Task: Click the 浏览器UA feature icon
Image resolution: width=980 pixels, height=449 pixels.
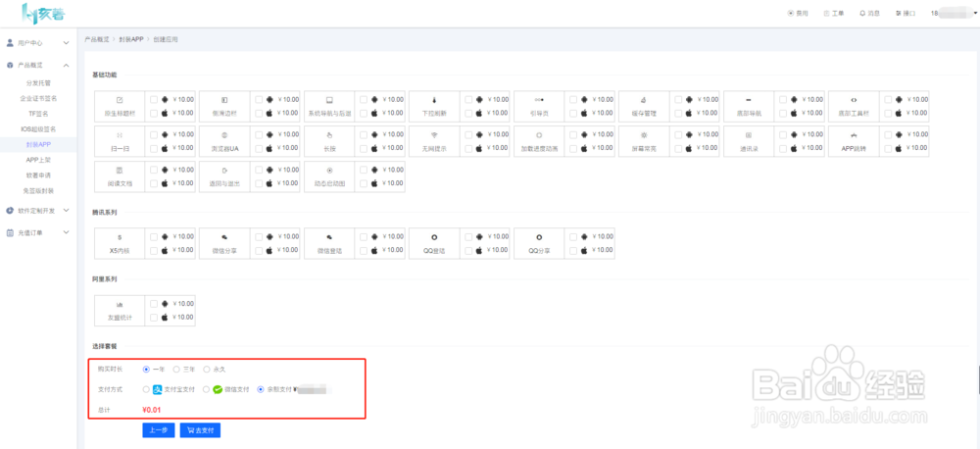Action: (x=224, y=135)
